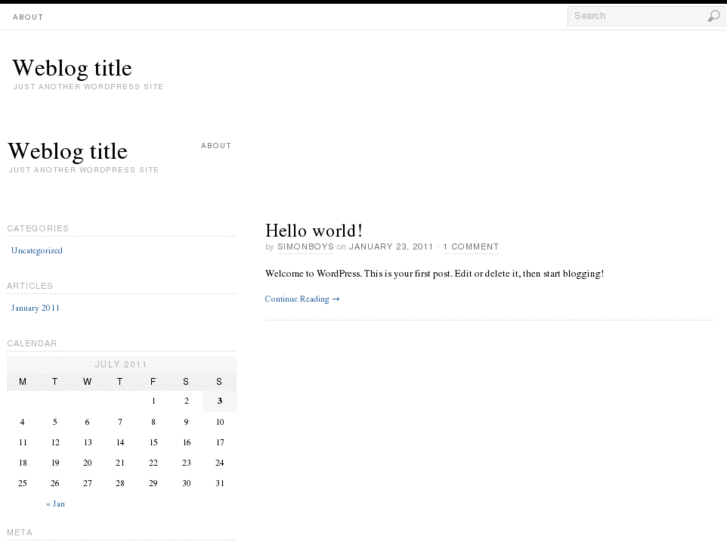Click the top Weblog title heading
Screen dimensions: 727x545
click(72, 68)
